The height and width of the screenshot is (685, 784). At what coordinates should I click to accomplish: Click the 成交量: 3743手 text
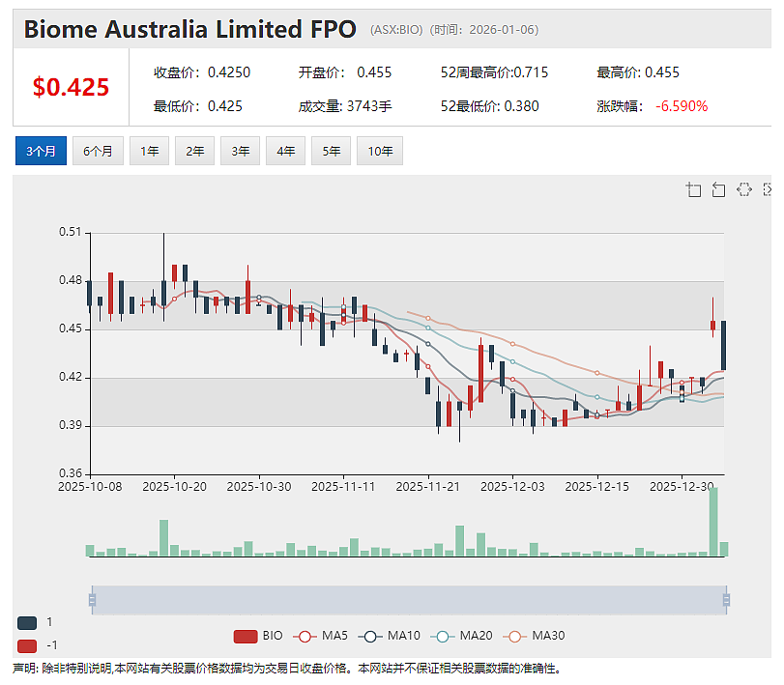point(345,106)
